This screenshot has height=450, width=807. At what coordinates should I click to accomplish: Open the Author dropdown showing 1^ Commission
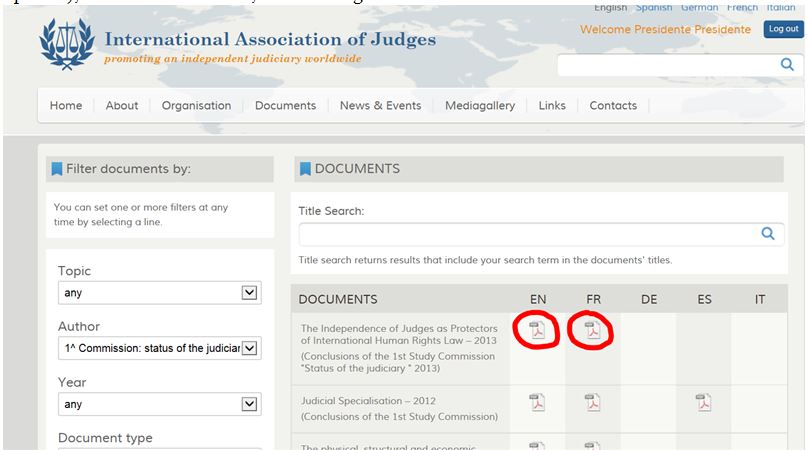tap(160, 348)
